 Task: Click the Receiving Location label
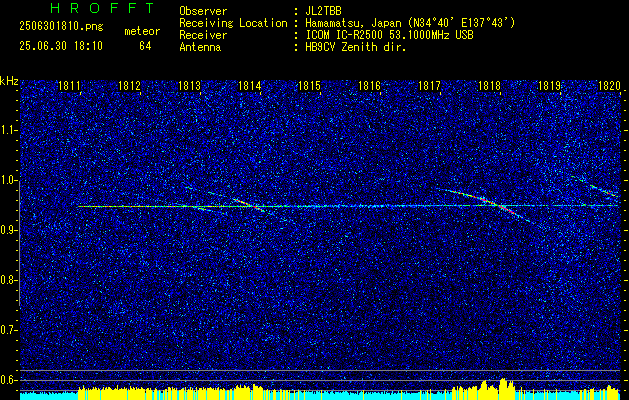[x=233, y=23]
